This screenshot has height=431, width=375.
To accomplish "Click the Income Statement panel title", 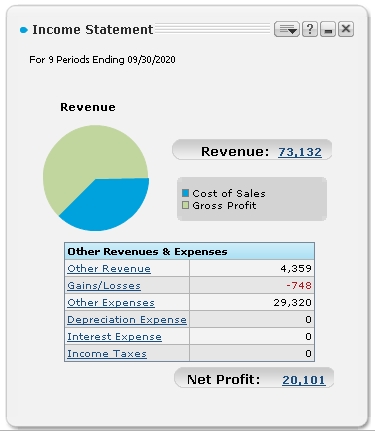I will [x=93, y=30].
